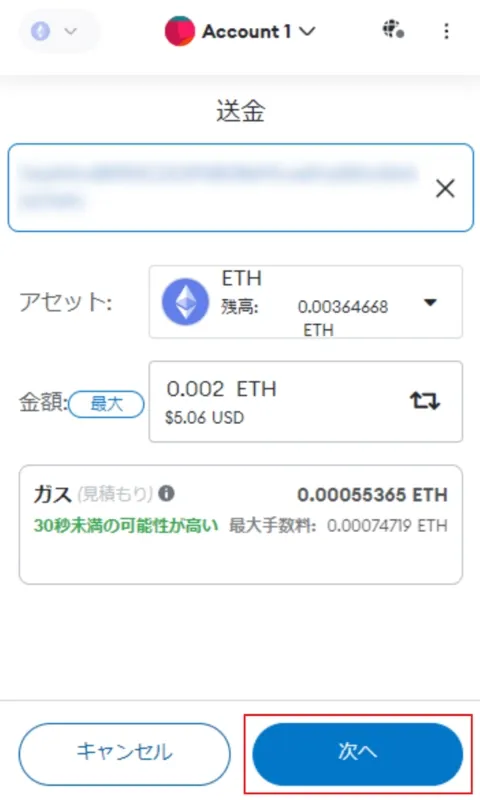This screenshot has width=480, height=800.
Task: Click the 0.00055365 ETH gas value
Action: [x=372, y=494]
